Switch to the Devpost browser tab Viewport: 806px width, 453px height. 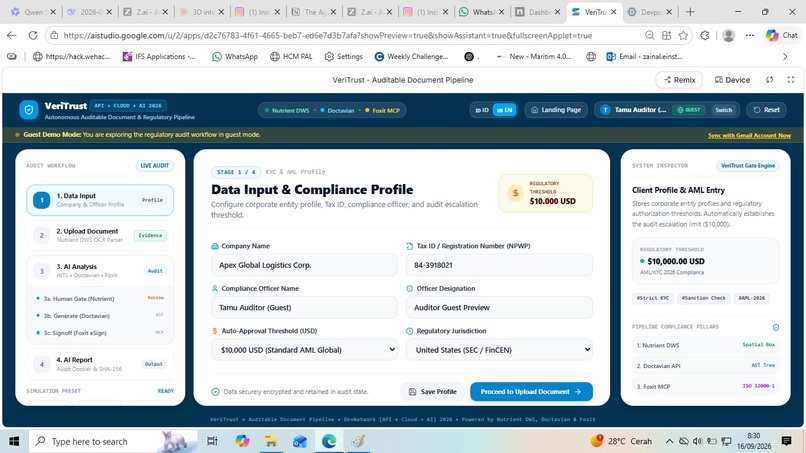[651, 12]
